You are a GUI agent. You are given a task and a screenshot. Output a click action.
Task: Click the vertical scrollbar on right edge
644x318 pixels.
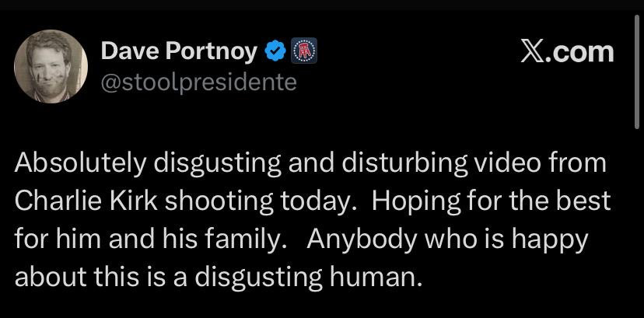[x=638, y=78]
